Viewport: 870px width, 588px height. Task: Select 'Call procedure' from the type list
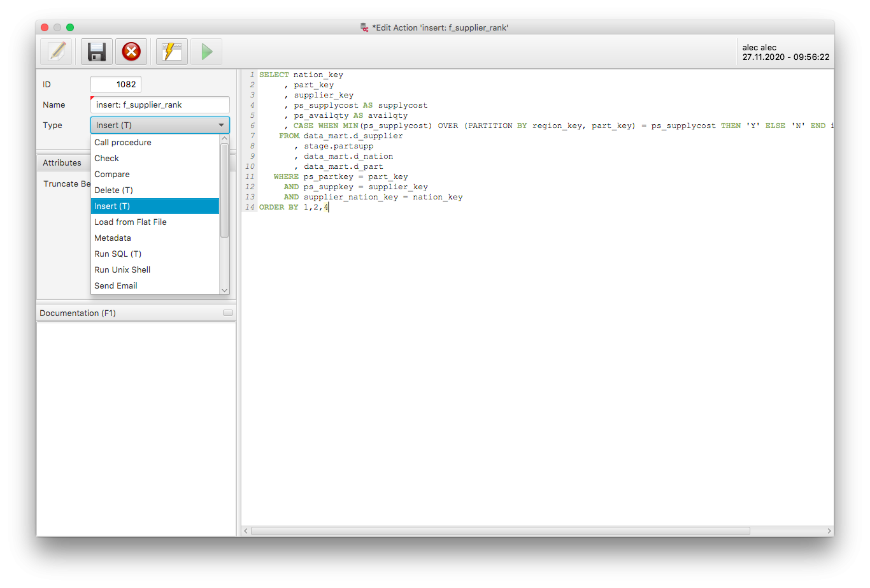[122, 143]
